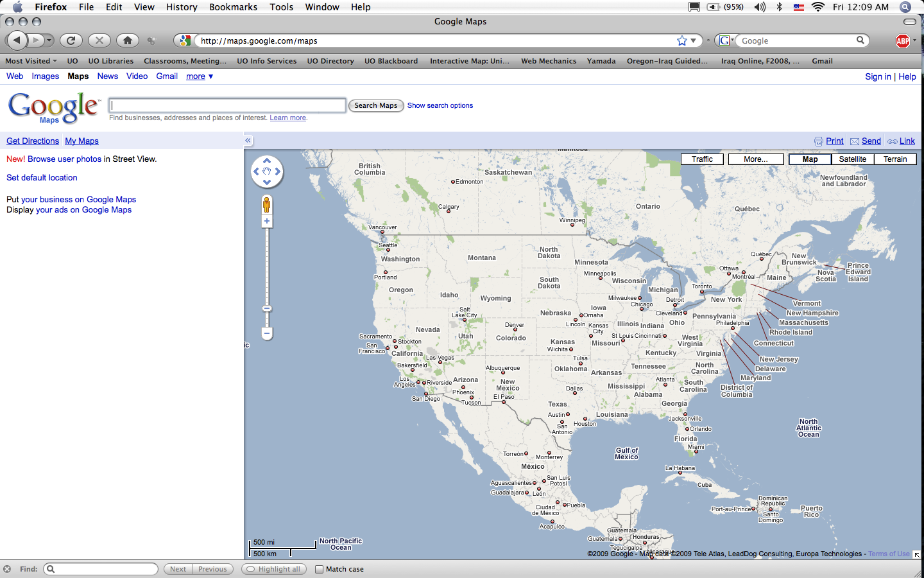Screen dimensions: 924x578
Task: Switch to the My Maps tab
Action: (x=81, y=141)
